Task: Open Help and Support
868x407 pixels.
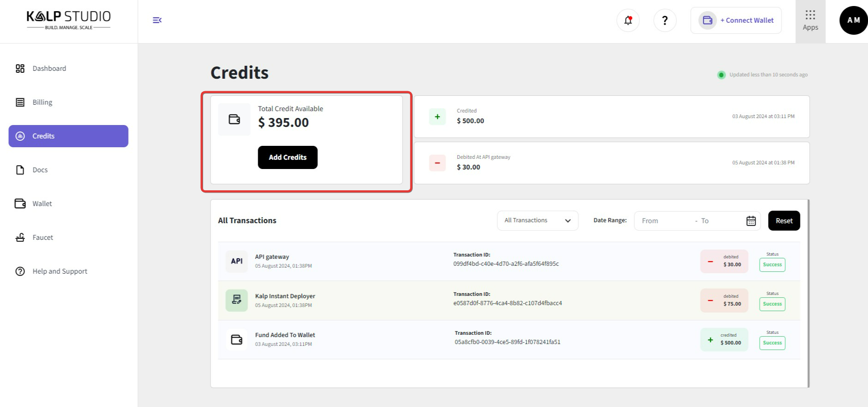Action: pyautogui.click(x=60, y=271)
